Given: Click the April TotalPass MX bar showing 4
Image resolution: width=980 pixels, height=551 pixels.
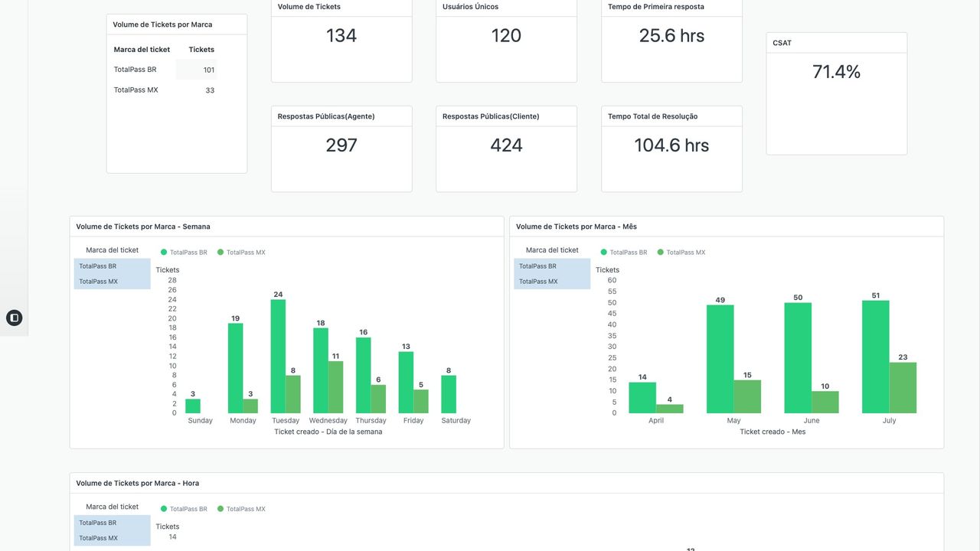Looking at the screenshot, I should (x=670, y=409).
